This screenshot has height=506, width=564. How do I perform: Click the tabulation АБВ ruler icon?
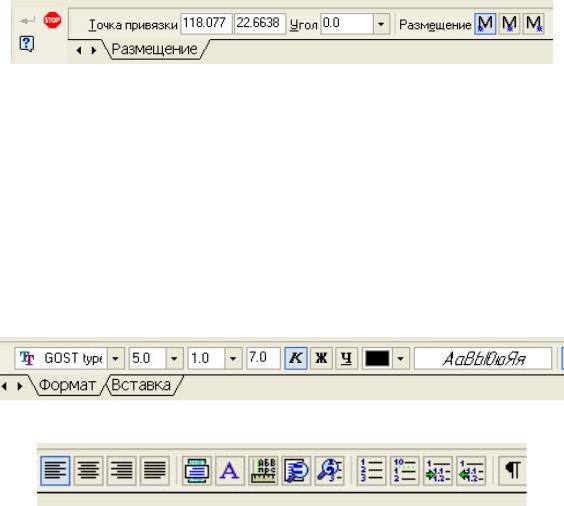point(263,470)
